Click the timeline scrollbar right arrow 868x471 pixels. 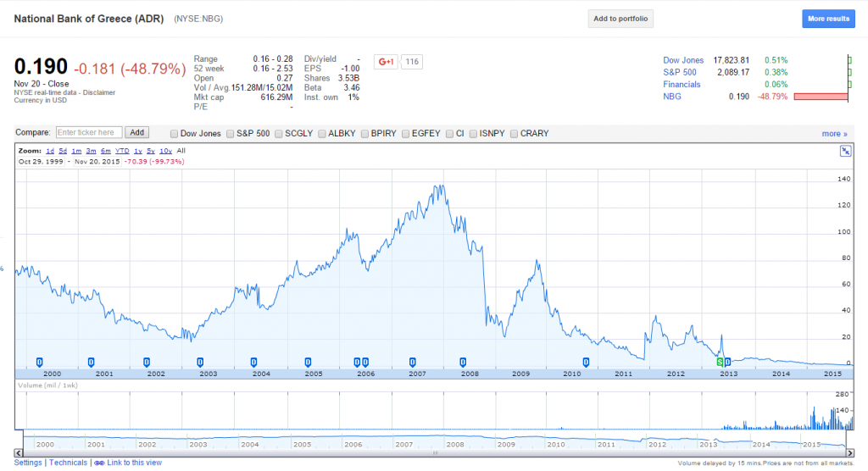click(x=849, y=452)
